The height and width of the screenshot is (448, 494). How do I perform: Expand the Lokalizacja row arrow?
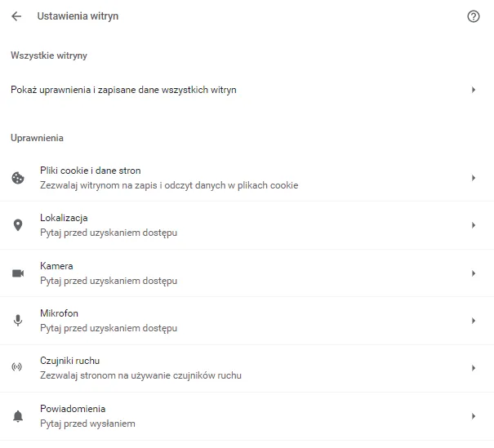pyautogui.click(x=474, y=225)
